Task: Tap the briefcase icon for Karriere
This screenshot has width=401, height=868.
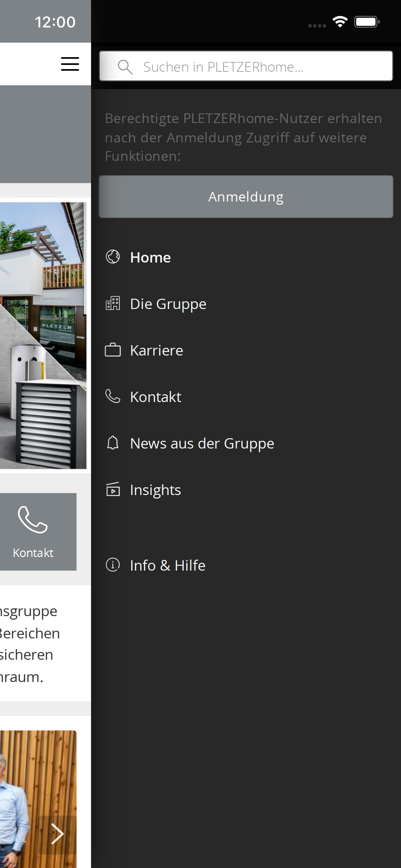Action: coord(113,350)
